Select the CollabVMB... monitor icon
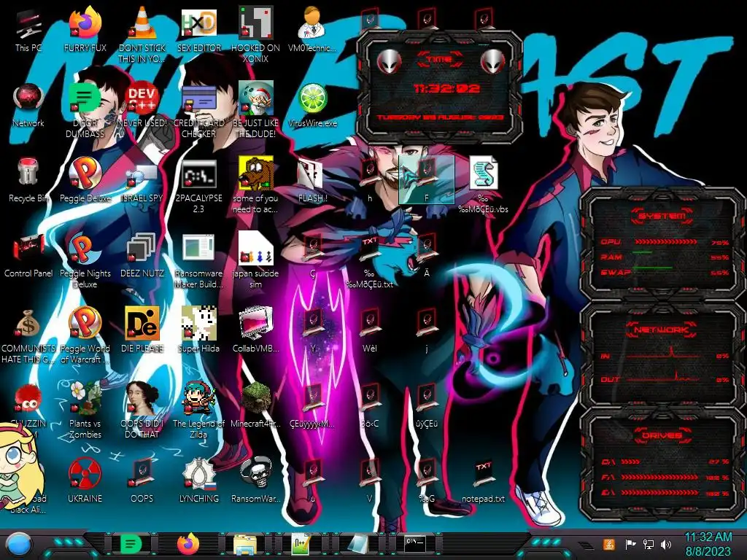 coord(255,331)
